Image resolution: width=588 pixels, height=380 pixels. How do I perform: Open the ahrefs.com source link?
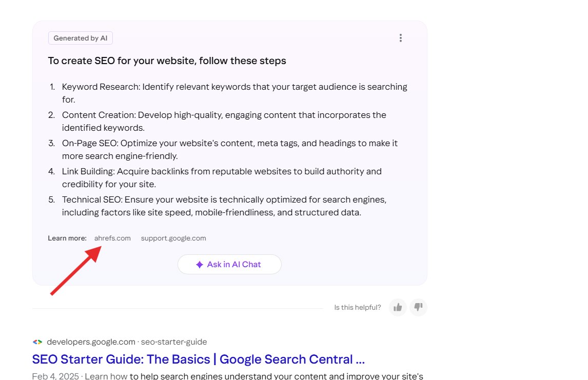pyautogui.click(x=112, y=238)
